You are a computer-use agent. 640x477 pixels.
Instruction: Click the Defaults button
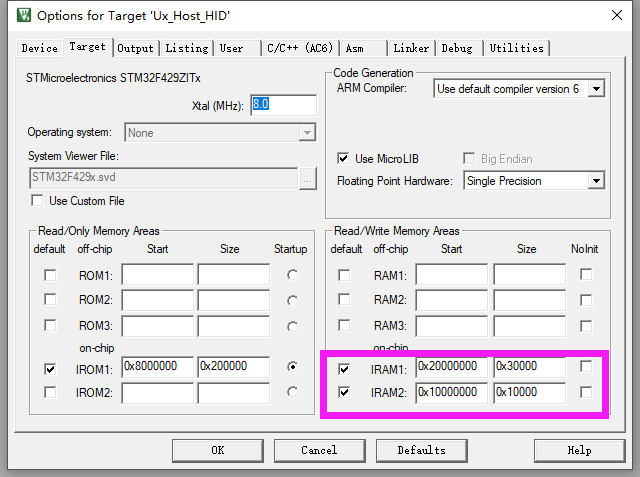(421, 450)
